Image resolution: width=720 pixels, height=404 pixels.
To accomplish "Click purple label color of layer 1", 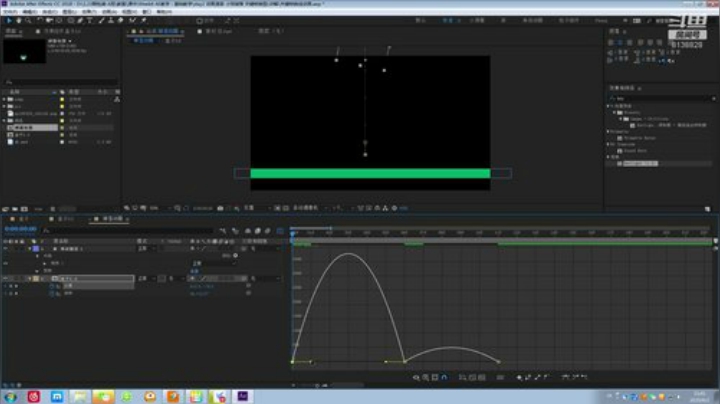I will (36, 249).
